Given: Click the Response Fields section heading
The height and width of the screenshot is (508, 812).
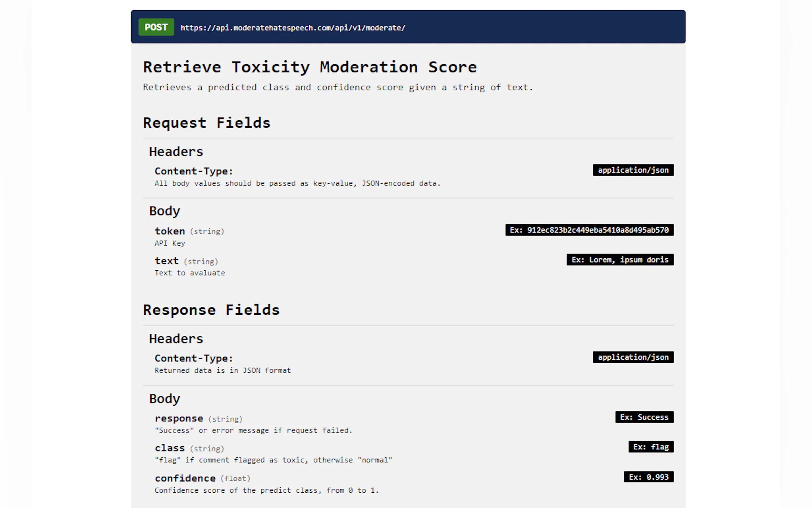Looking at the screenshot, I should click(x=211, y=310).
